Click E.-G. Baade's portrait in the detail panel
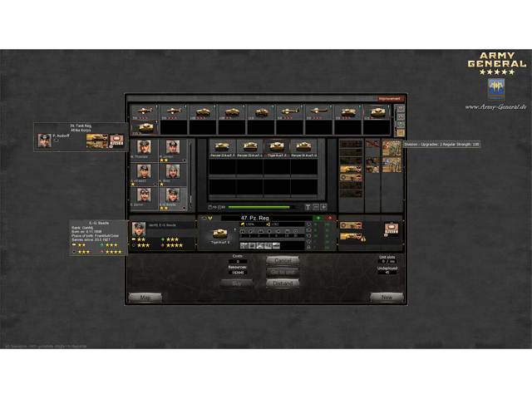Screen dimensions: 532x399 tap(139, 229)
